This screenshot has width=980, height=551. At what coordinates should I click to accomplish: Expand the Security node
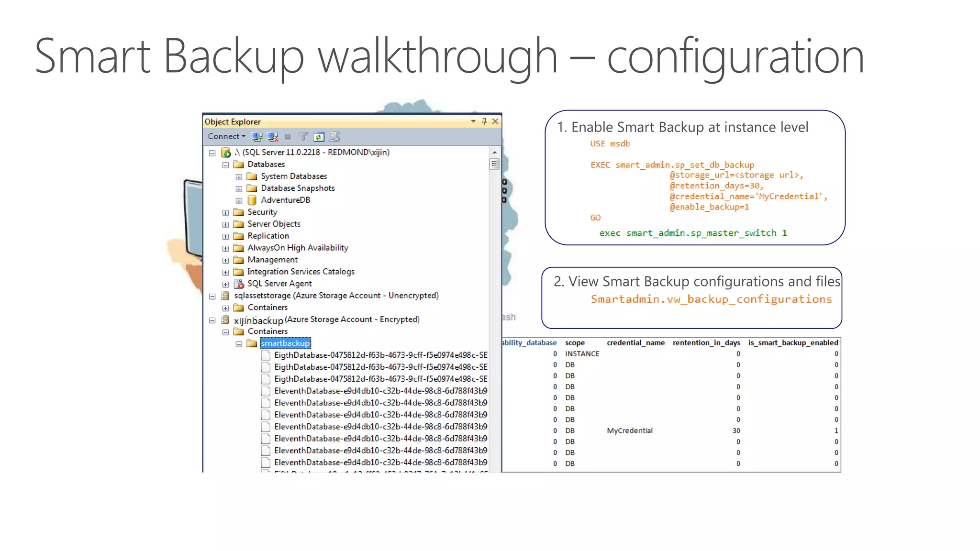pos(225,213)
